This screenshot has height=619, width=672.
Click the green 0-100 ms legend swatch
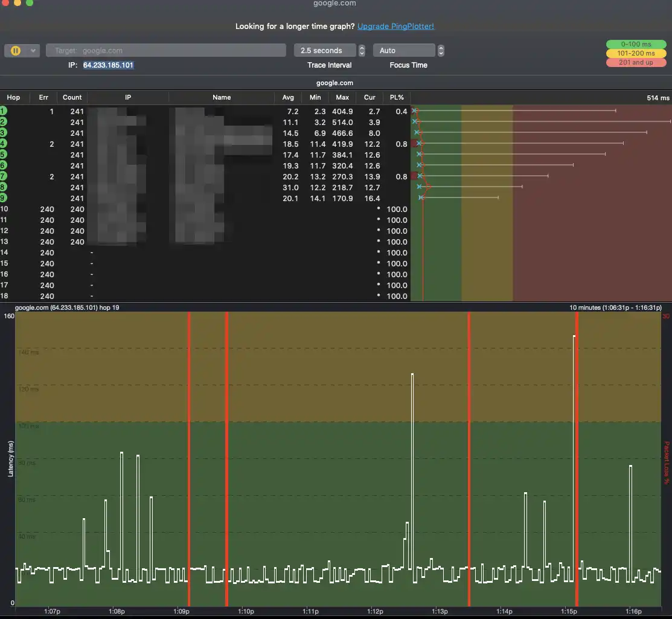click(x=636, y=44)
